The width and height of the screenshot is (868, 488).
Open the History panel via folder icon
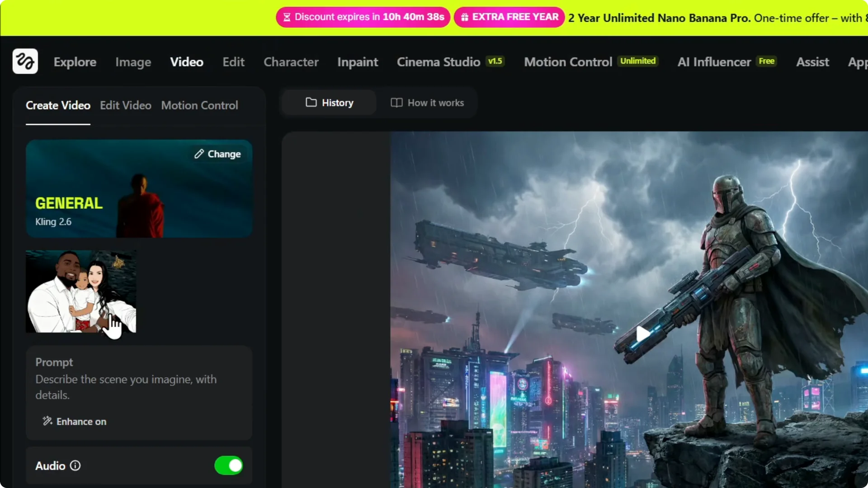(x=311, y=103)
